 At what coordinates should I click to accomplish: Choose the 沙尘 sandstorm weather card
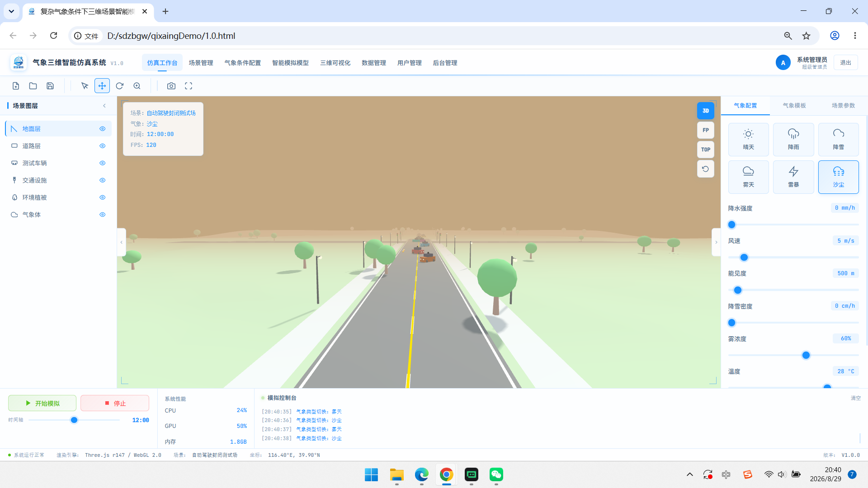click(839, 177)
